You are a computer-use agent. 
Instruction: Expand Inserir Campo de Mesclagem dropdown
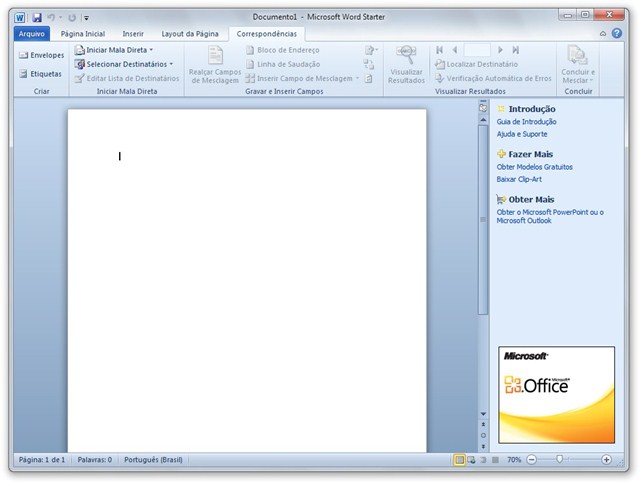point(357,78)
